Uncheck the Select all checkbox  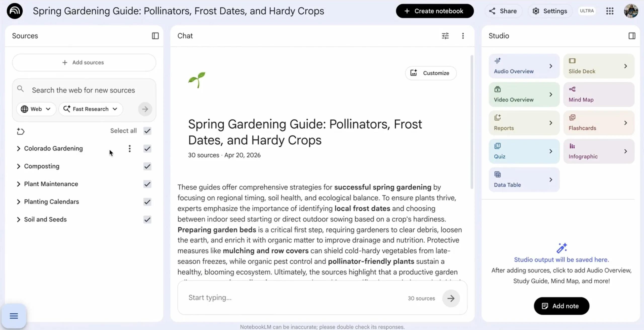(147, 131)
